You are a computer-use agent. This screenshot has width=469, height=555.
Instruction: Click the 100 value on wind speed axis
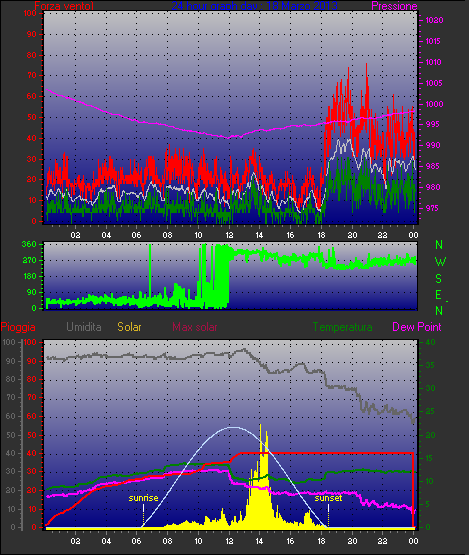[30, 13]
